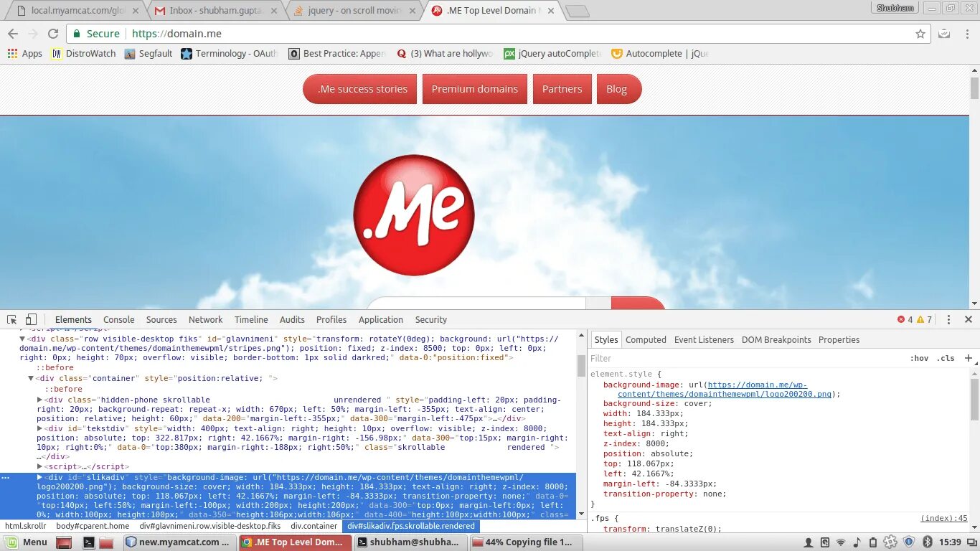
Task: Switch to the Event Listeners tab
Action: coord(704,340)
